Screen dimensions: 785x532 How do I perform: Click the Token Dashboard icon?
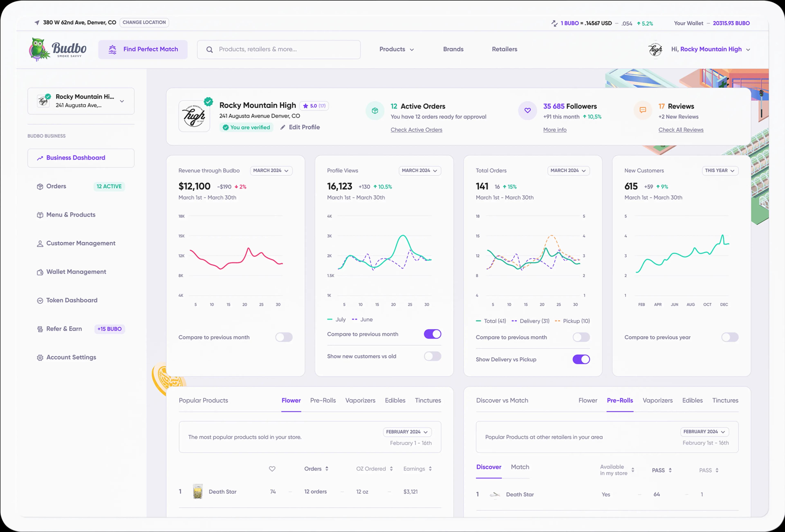point(40,301)
